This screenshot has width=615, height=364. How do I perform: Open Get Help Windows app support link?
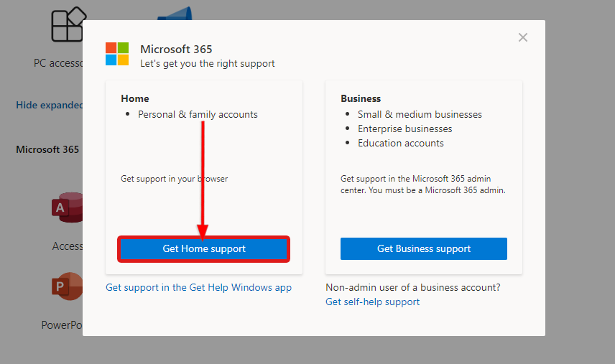tap(198, 288)
